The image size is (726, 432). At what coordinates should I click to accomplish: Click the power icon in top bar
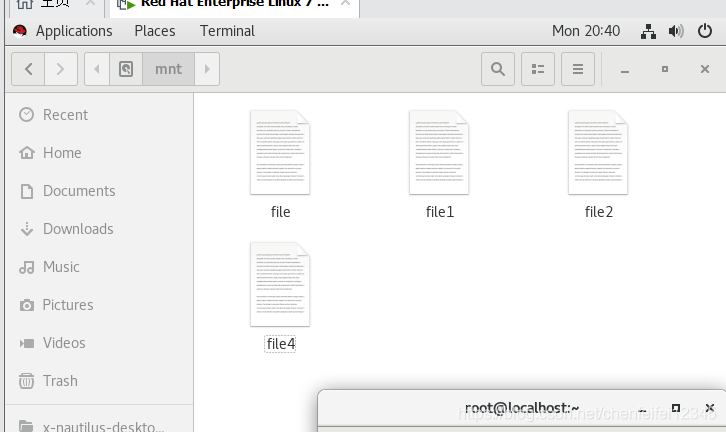tap(705, 31)
